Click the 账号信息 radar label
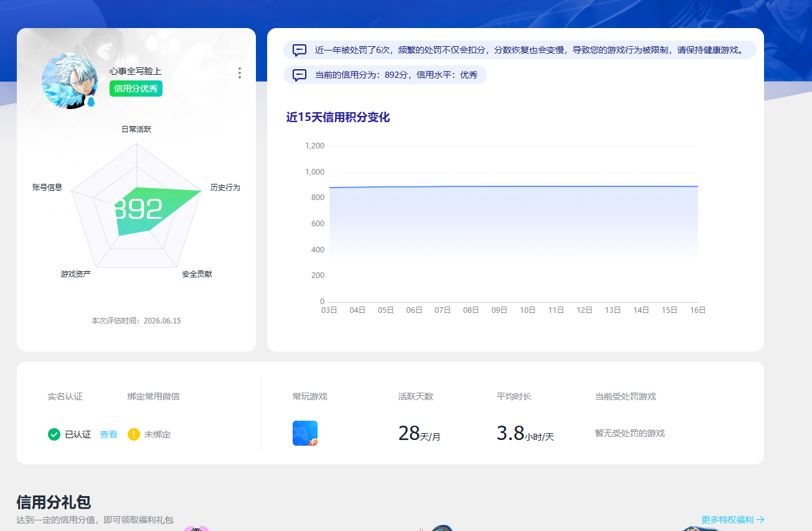Image resolution: width=812 pixels, height=531 pixels. (x=47, y=187)
